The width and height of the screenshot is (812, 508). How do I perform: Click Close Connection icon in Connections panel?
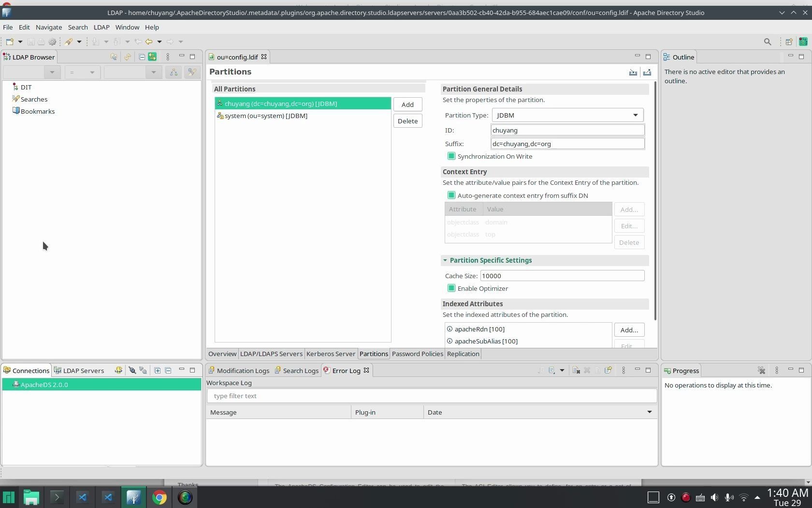point(143,370)
